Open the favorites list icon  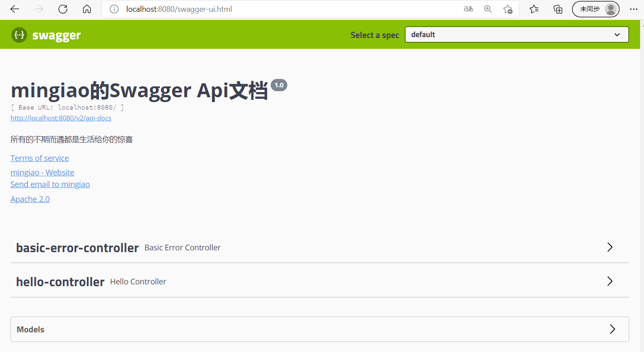[x=534, y=9]
